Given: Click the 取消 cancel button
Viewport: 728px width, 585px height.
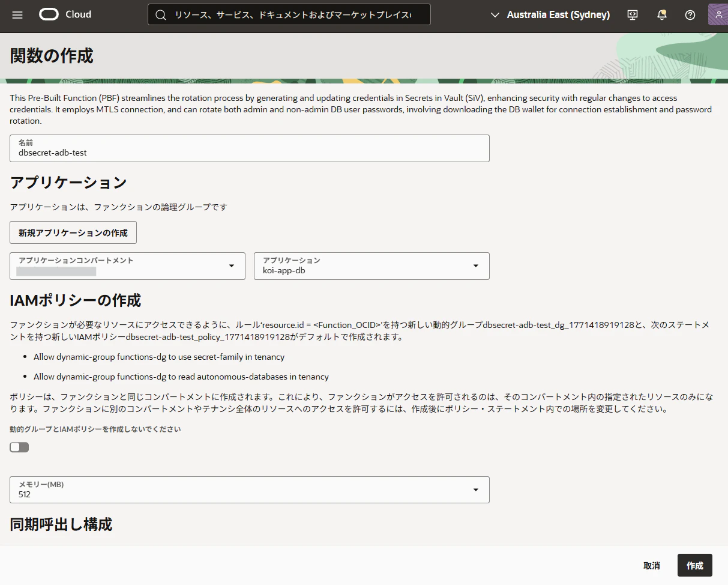Looking at the screenshot, I should point(652,566).
